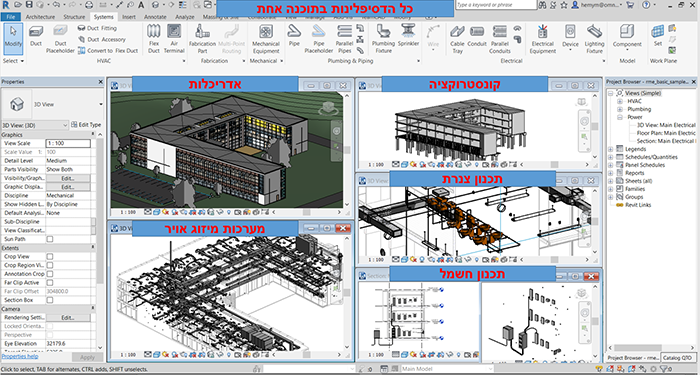Check the Section Box option
Image resolution: width=700 pixels, height=375 pixels.
click(50, 300)
